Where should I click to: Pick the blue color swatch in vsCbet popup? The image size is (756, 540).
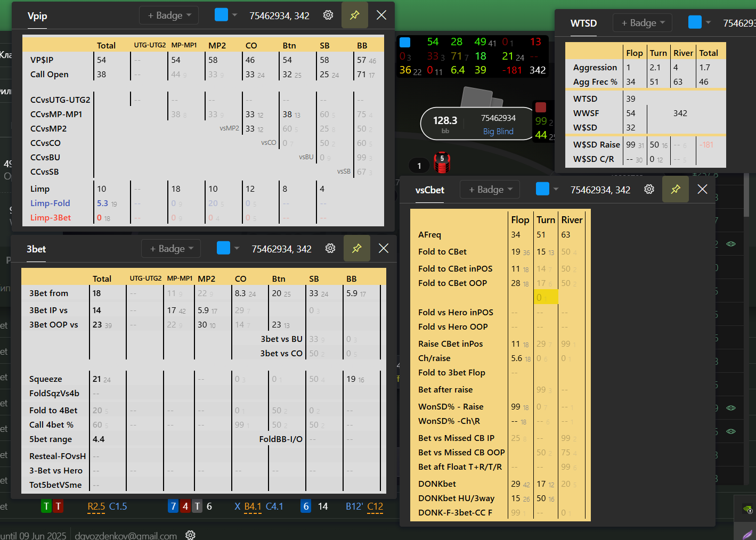click(542, 189)
